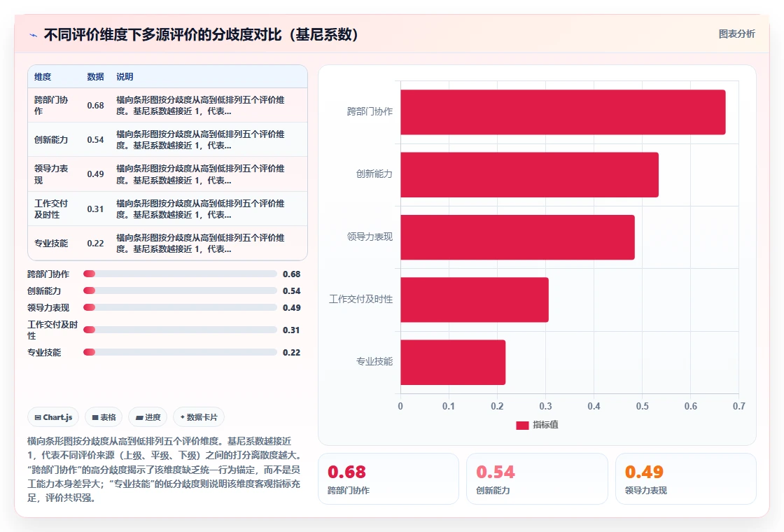Click the 数据 column header
Viewport: 784px width, 532px height.
point(95,76)
